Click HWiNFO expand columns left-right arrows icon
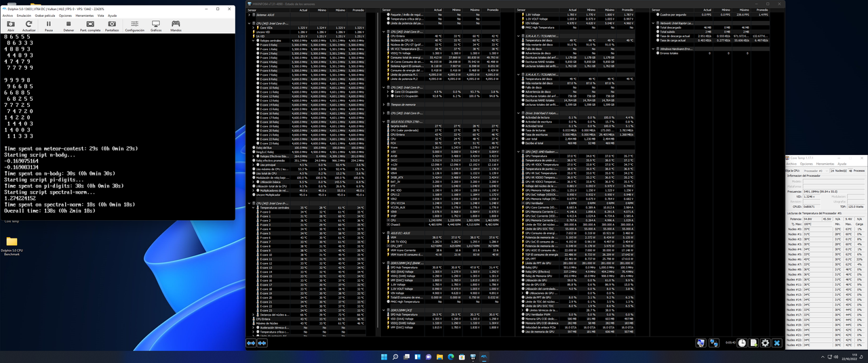 click(251, 343)
